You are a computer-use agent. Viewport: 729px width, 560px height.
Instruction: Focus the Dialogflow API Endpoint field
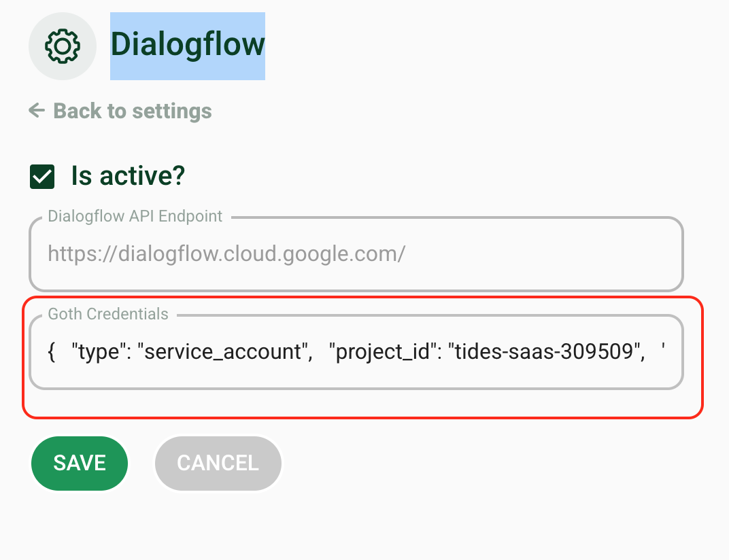point(356,254)
